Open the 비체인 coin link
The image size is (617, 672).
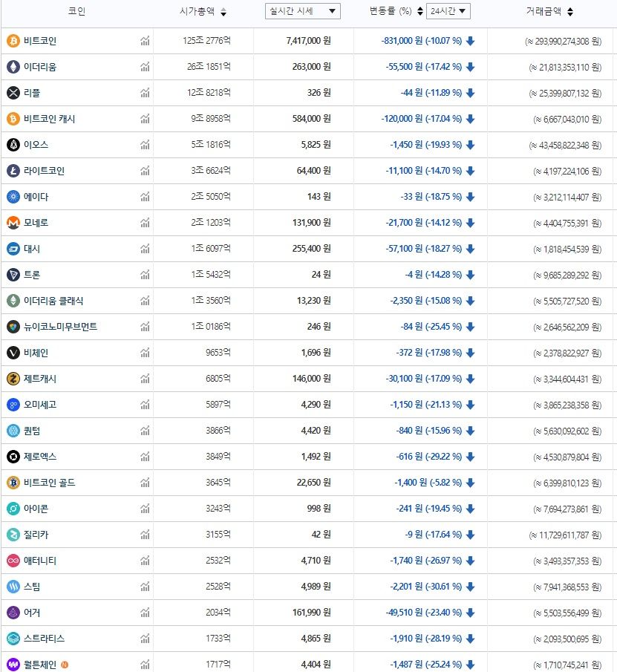[36, 353]
